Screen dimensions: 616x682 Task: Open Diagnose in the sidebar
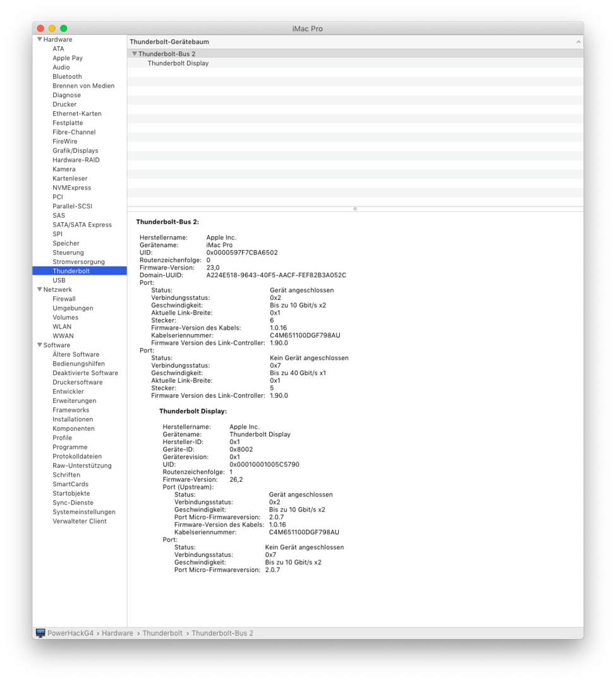pyautogui.click(x=66, y=95)
